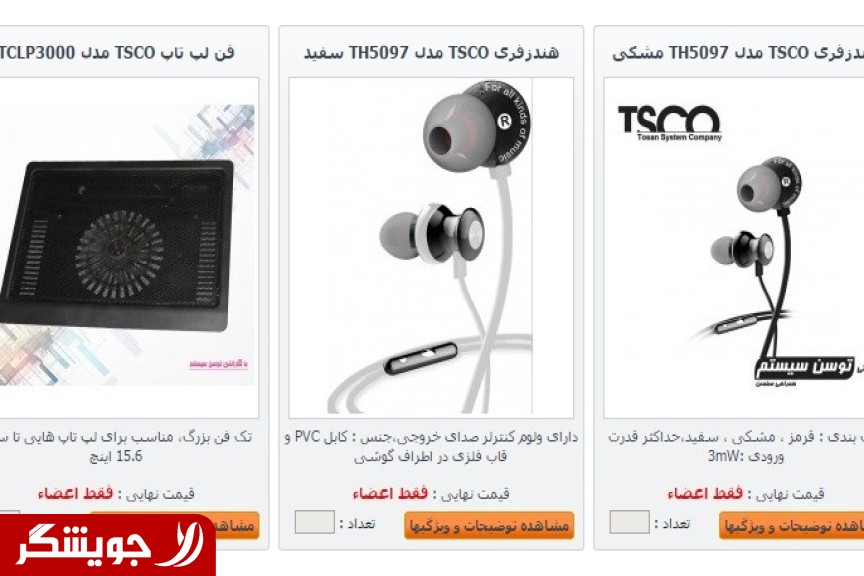Open title link for TSCO TCLP3000 laptop fan
This screenshot has width=864, height=576.
117,53
